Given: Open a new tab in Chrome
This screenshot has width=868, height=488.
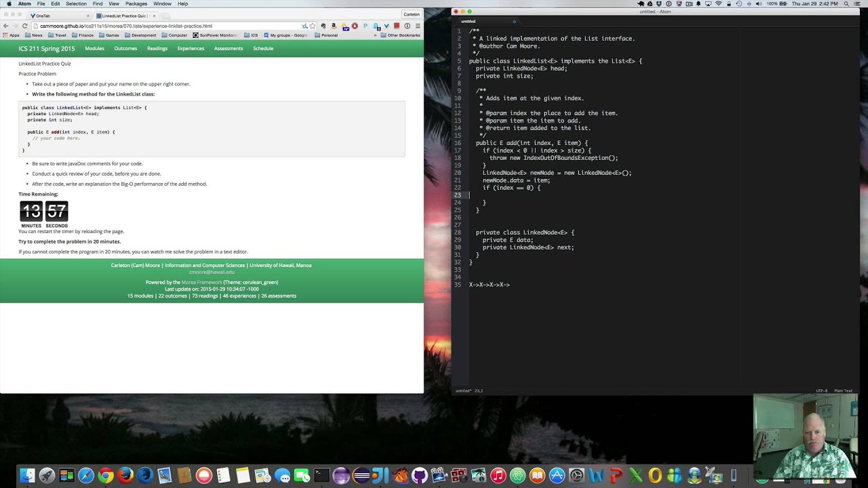Looking at the screenshot, I should [x=167, y=16].
